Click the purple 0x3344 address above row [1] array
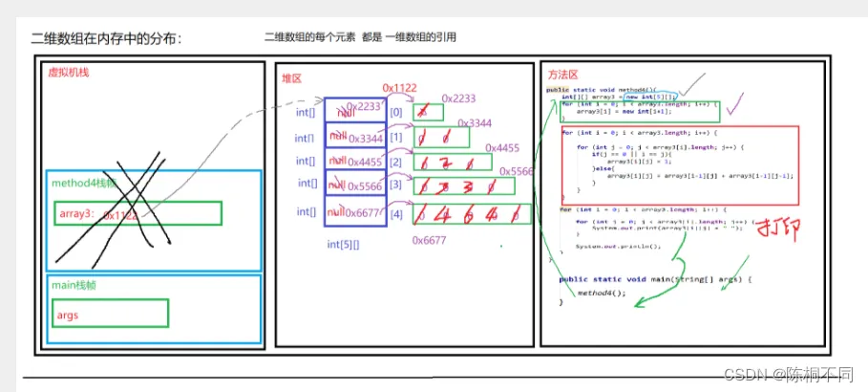This screenshot has width=868, height=392. pos(475,123)
